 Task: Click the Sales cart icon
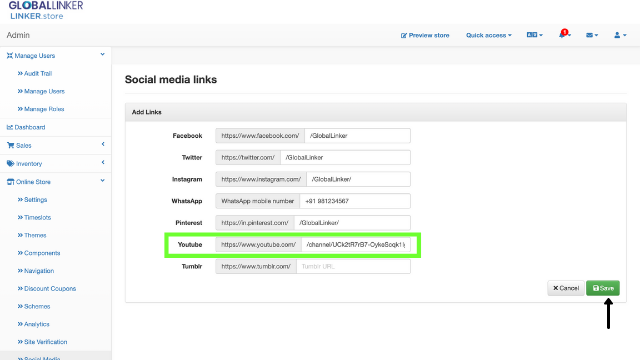coord(11,145)
